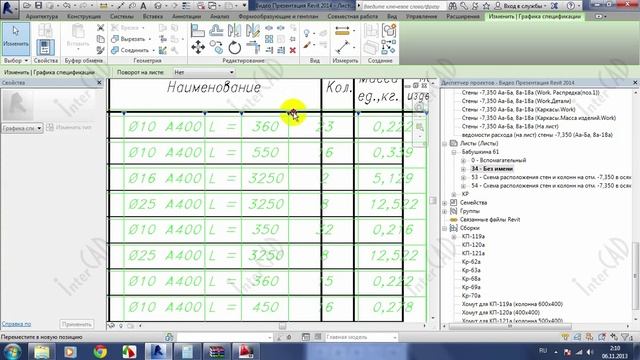Click the search keyword input field
Image resolution: width=640 pixels, height=360 pixels.
(x=402, y=6)
